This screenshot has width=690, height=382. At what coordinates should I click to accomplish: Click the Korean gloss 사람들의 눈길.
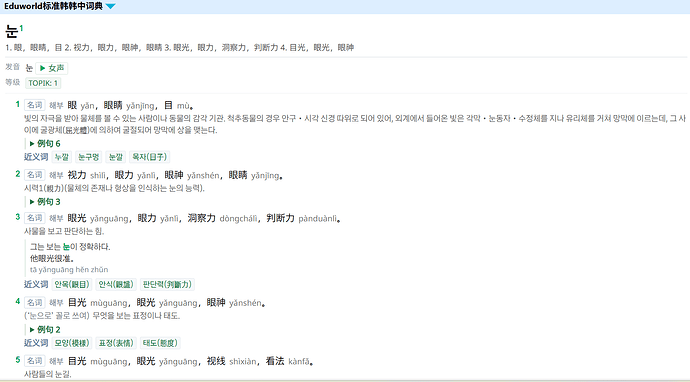48,375
